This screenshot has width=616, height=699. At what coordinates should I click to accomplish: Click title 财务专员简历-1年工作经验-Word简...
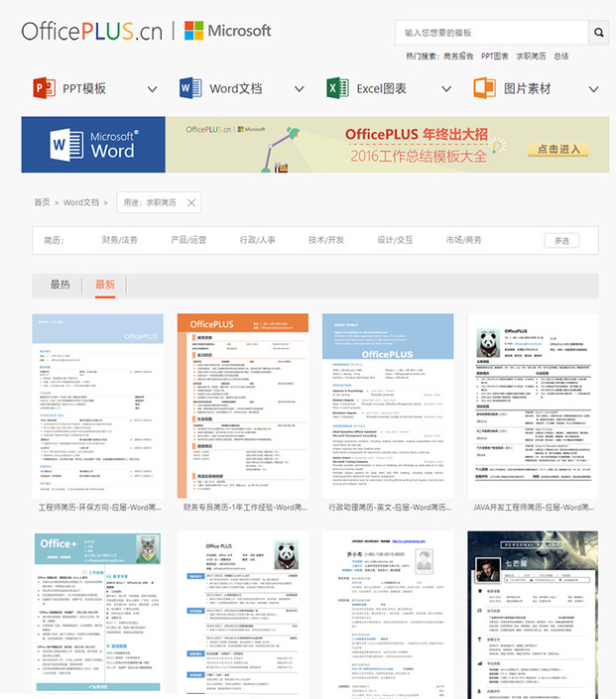click(x=245, y=508)
